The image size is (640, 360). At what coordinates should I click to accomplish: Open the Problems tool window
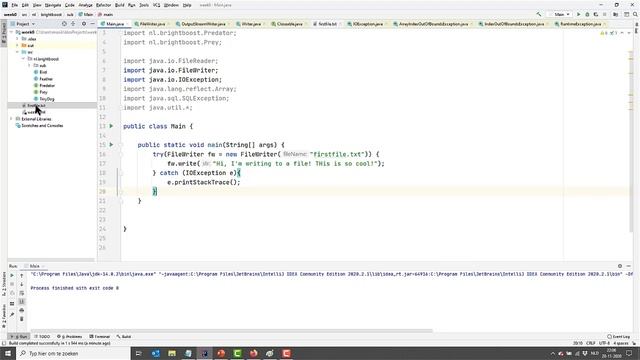click(x=69, y=337)
